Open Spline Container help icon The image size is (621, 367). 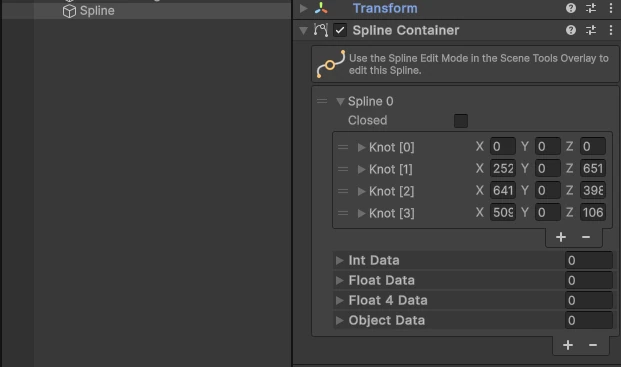coord(571,30)
